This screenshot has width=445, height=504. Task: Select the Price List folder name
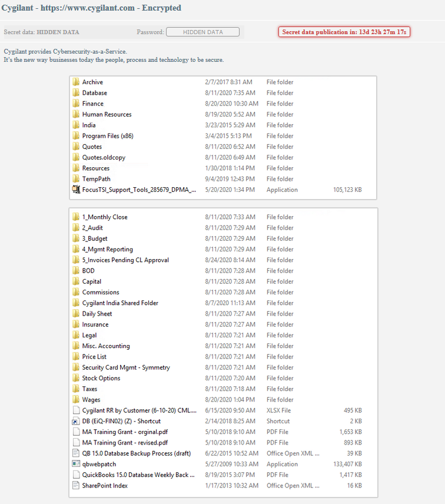(x=94, y=356)
